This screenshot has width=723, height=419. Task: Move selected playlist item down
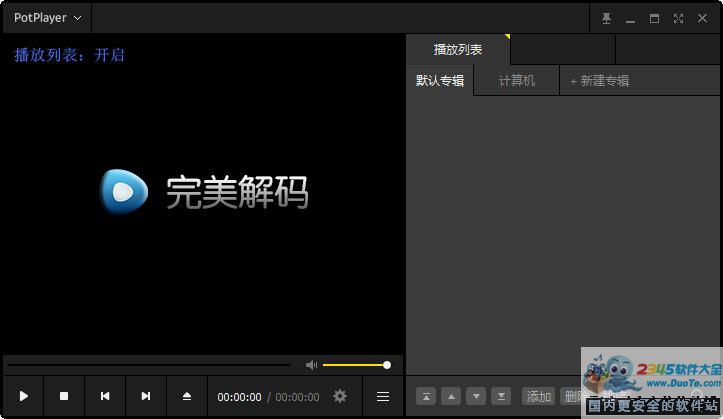click(476, 396)
